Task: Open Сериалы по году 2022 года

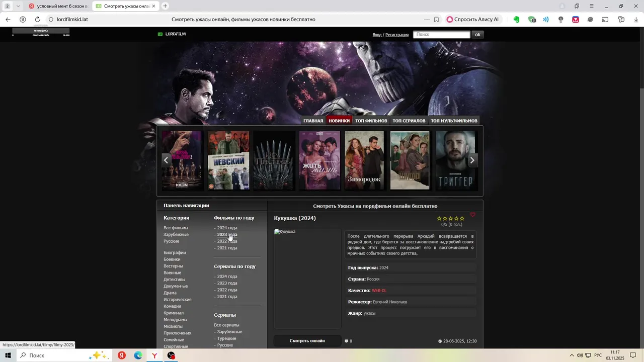Action: click(x=227, y=290)
